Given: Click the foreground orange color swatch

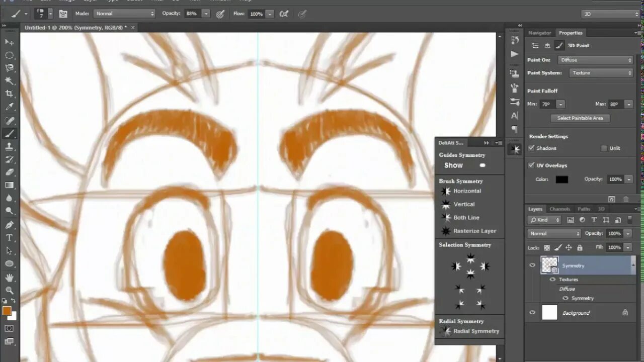Looking at the screenshot, I should pos(7,311).
